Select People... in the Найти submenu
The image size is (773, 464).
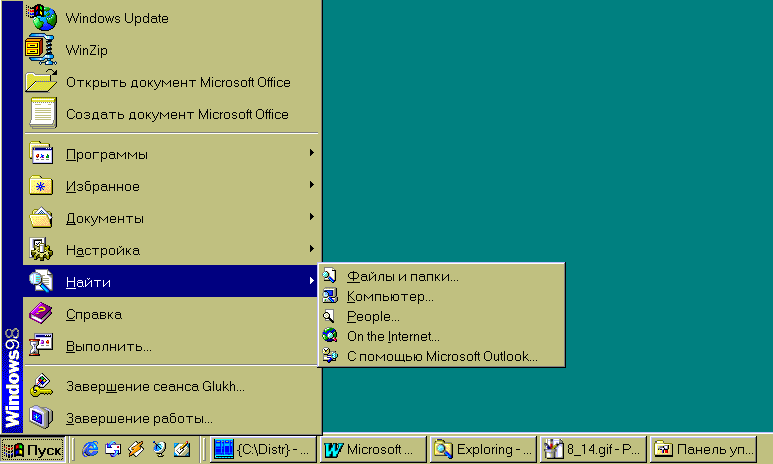pos(441,316)
